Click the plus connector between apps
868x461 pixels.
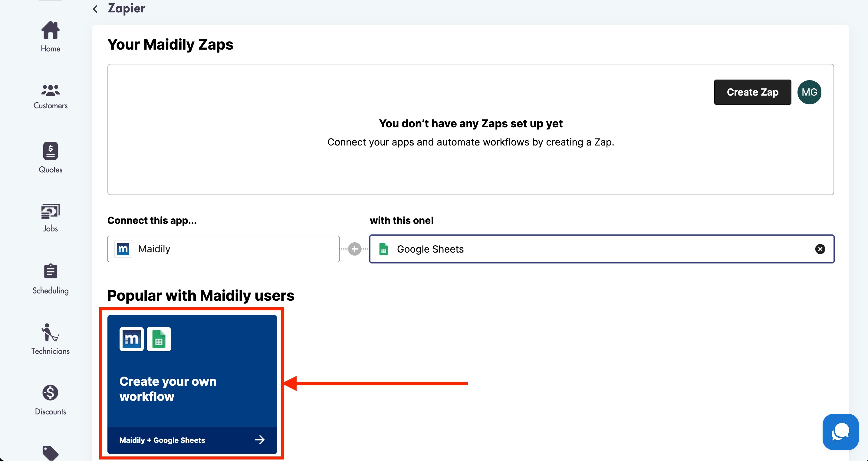354,249
